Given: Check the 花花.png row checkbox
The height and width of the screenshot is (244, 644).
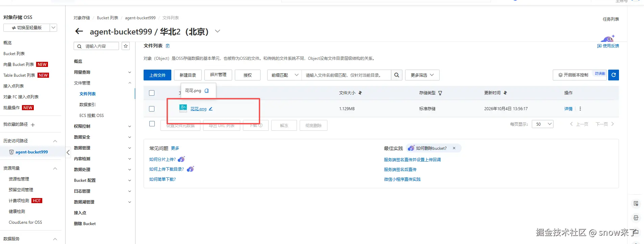Looking at the screenshot, I should pyautogui.click(x=152, y=109).
